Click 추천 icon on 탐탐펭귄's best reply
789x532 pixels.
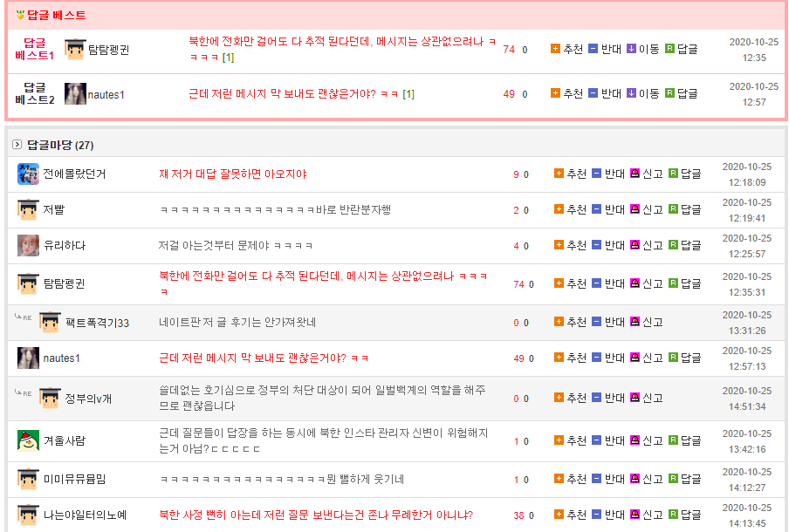(555, 49)
